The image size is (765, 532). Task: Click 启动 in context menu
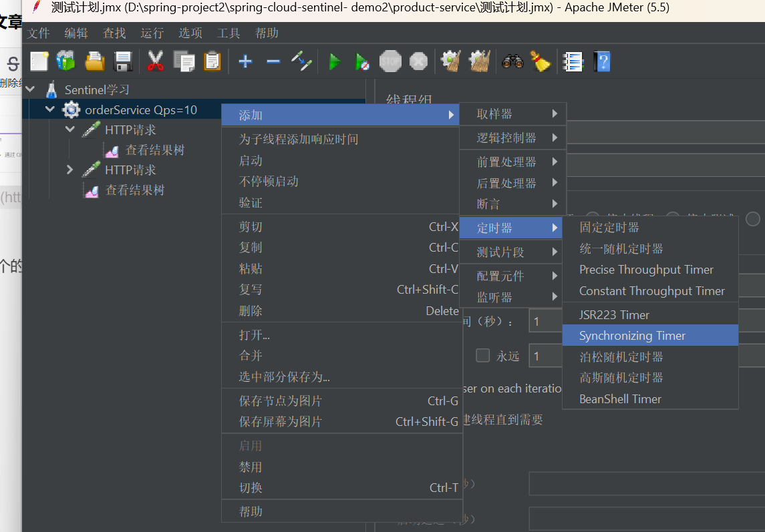point(341,160)
